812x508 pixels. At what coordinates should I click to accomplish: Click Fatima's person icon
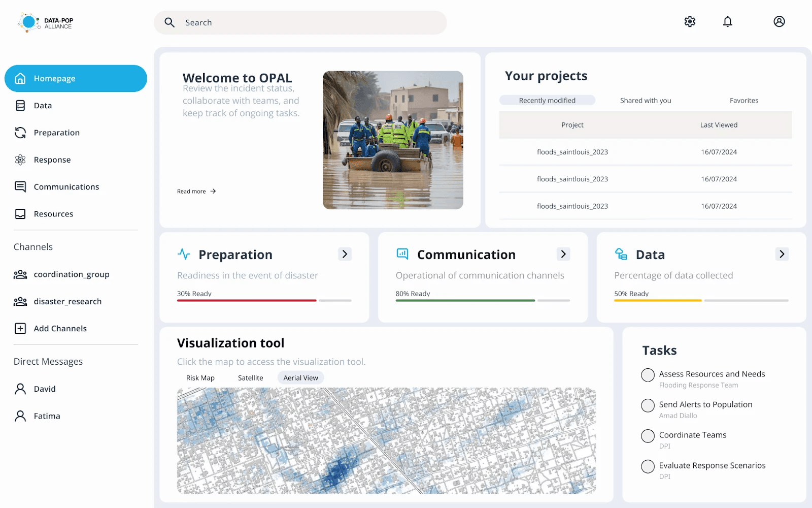20,416
